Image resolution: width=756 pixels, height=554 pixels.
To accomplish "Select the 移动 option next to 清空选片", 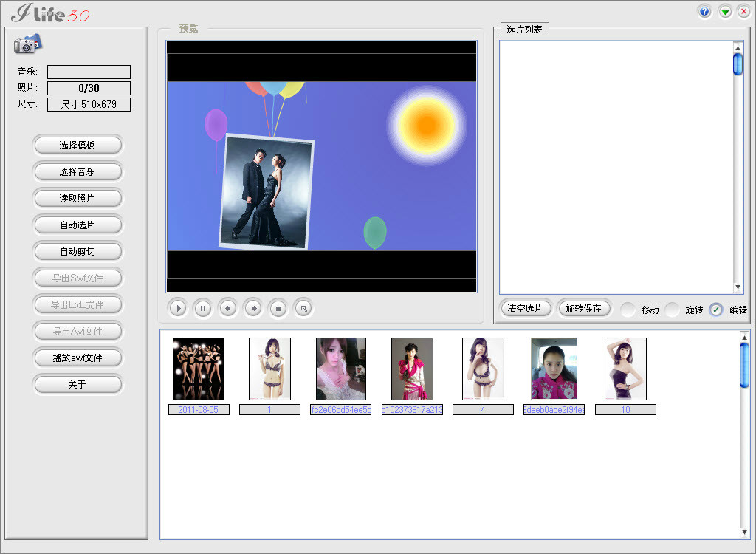I will click(627, 310).
